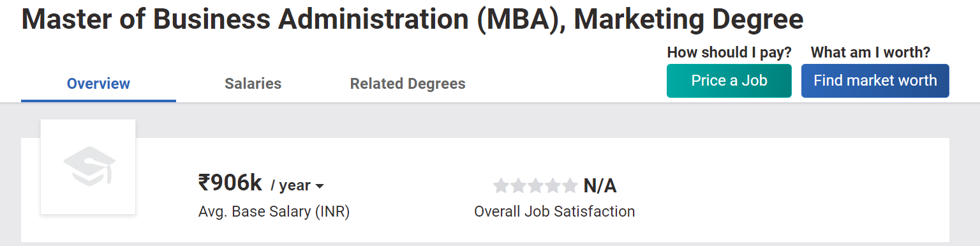Click the 'Avg. Base Salary (INR)' label
Viewport: 980px width, 246px height.
coord(274,211)
